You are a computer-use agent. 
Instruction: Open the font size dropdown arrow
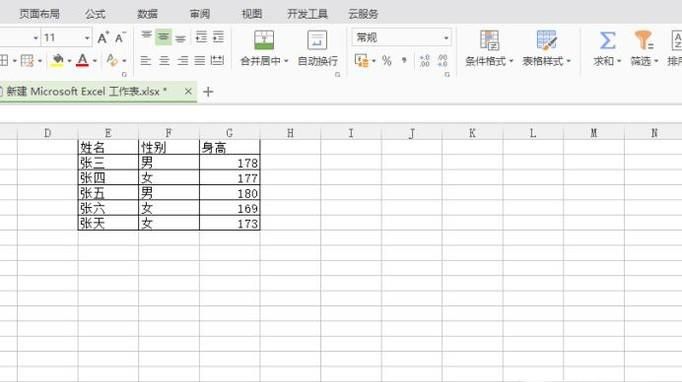point(87,38)
